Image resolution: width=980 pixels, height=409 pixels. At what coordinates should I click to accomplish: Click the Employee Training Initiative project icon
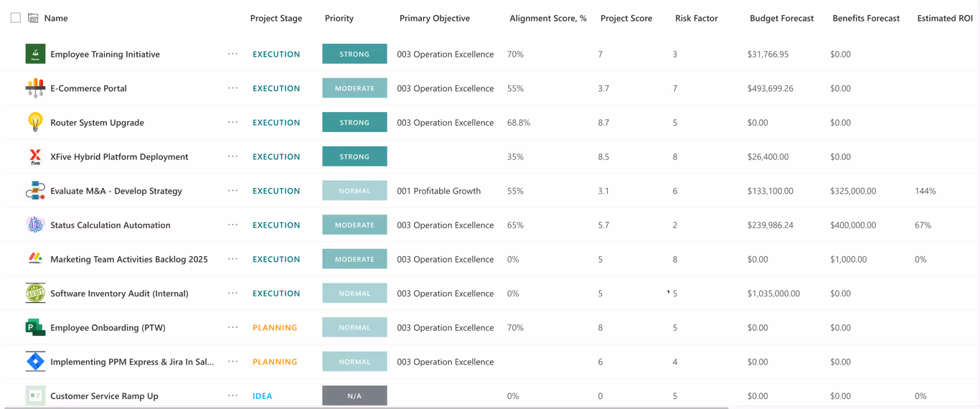pyautogui.click(x=35, y=54)
